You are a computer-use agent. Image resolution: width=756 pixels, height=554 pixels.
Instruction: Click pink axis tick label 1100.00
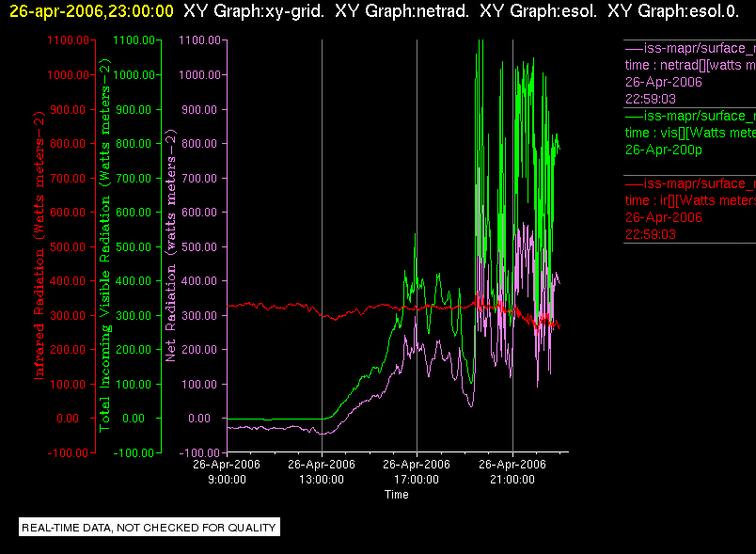[x=199, y=40]
